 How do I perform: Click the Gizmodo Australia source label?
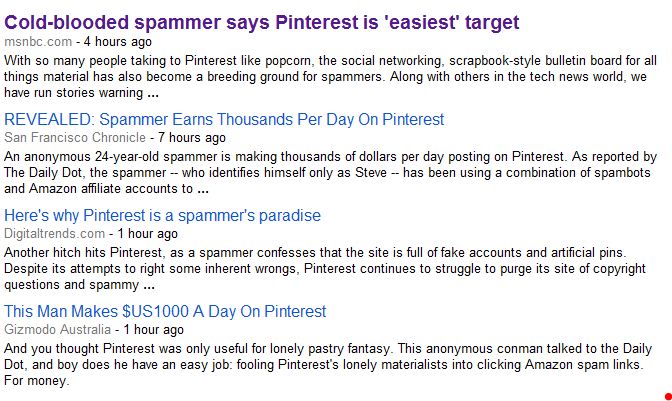(57, 329)
